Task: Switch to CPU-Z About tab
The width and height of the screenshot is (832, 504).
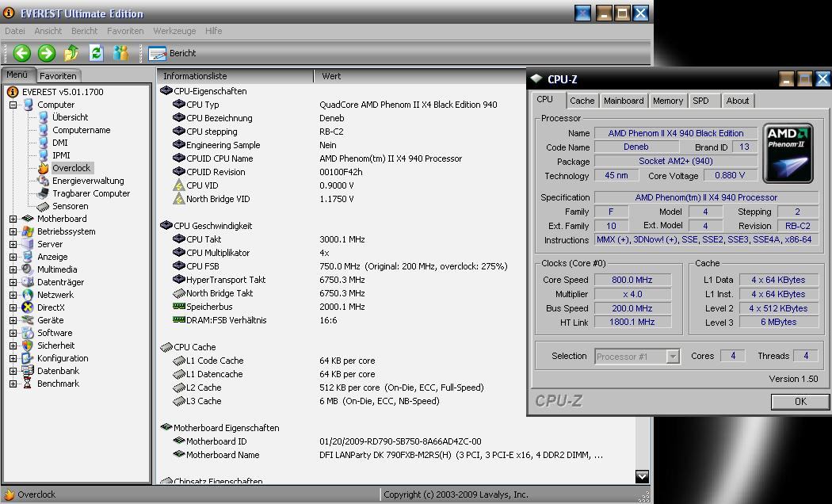Action: 738,101
